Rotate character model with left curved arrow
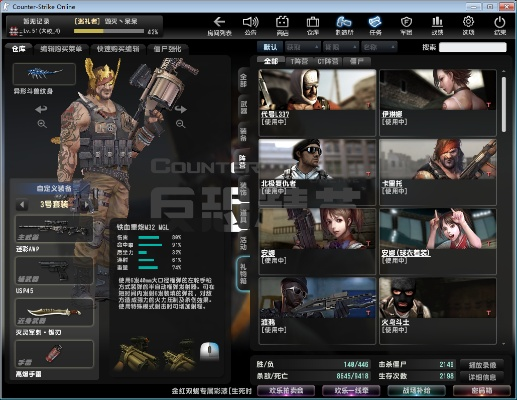The image size is (517, 400). click(42, 109)
